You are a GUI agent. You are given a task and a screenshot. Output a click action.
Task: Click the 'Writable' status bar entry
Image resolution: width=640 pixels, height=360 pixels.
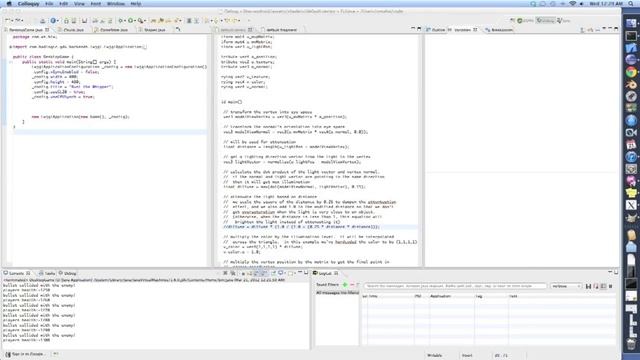(x=434, y=356)
